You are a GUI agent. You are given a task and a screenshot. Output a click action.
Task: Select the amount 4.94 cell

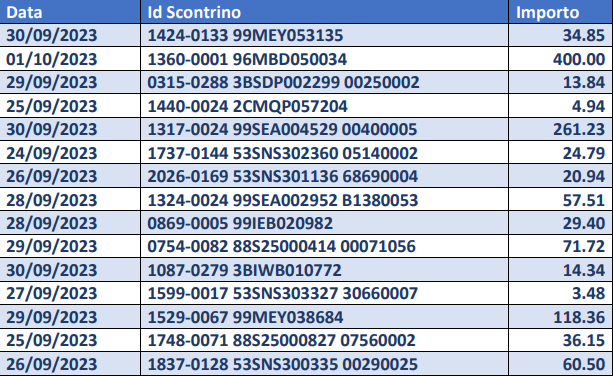(561, 106)
